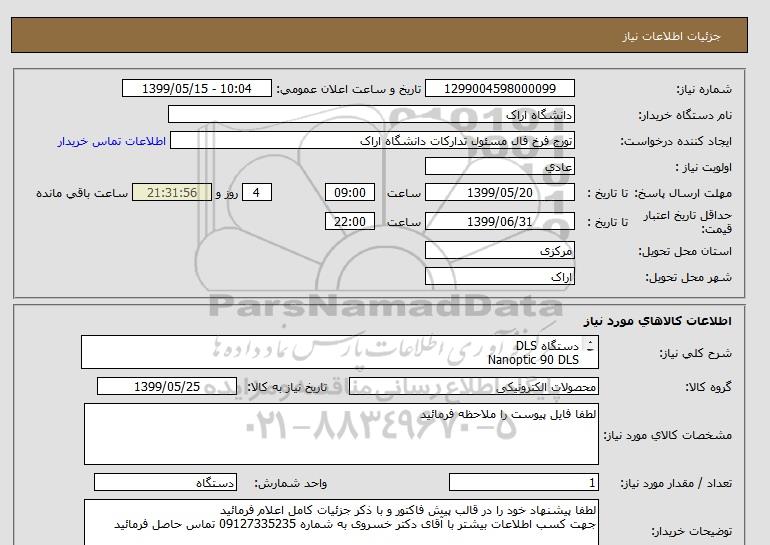This screenshot has width=770, height=545.
Task: Click the request creator field تورج فرخ فال
Action: [372, 140]
